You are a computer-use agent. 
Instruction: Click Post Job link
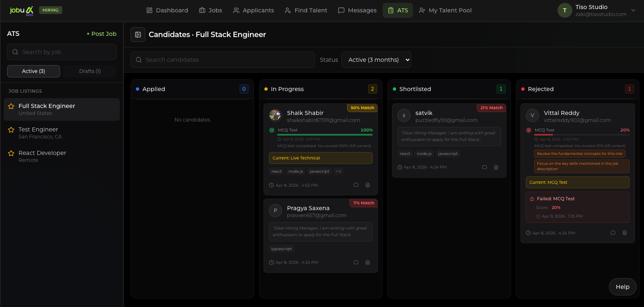tap(101, 34)
